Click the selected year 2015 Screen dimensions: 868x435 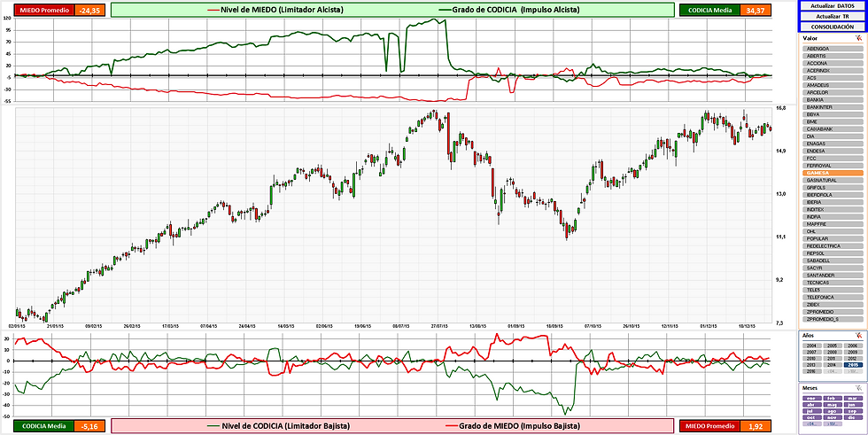tap(853, 365)
